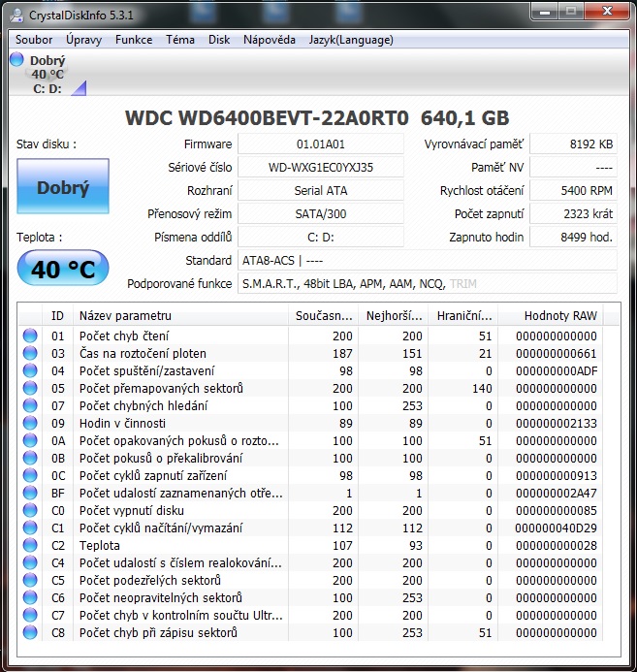Screen dimensions: 637x672
Task: Open the Nápověda menu
Action: pyautogui.click(x=270, y=40)
